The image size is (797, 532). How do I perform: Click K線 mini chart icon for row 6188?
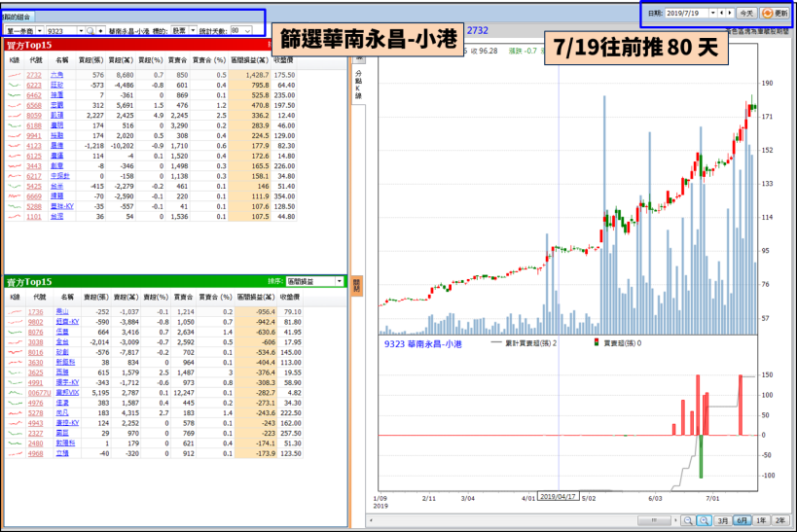point(15,125)
